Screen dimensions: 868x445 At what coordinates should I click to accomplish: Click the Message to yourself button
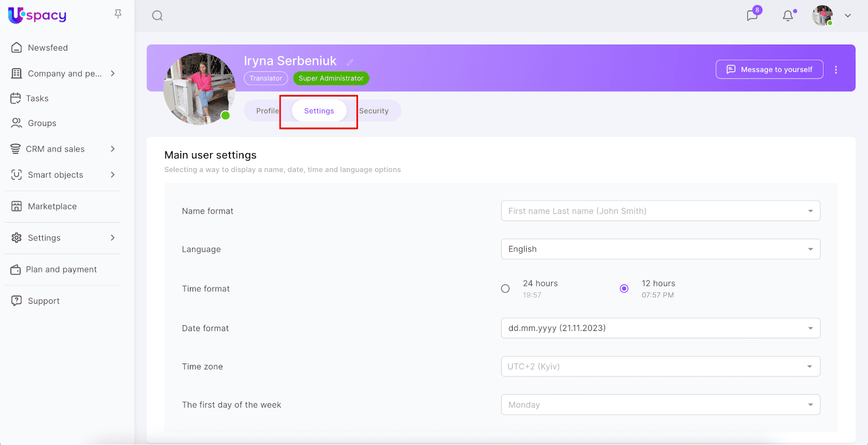(769, 69)
